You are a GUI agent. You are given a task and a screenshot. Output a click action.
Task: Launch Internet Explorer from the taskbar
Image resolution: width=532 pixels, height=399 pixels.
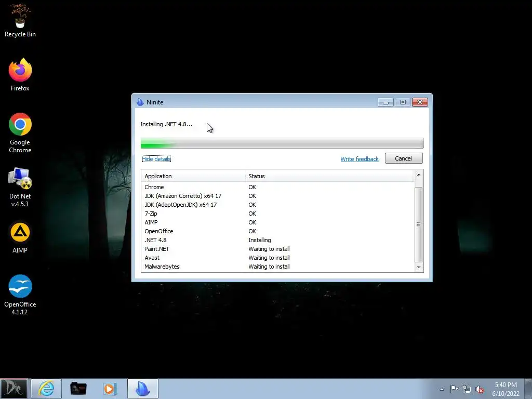click(46, 389)
